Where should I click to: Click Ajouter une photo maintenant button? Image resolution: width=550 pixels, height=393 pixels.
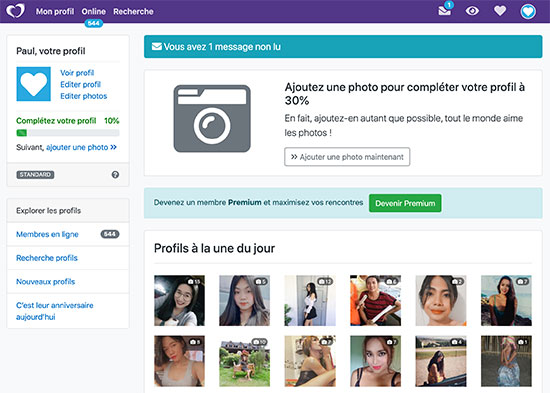click(x=347, y=157)
